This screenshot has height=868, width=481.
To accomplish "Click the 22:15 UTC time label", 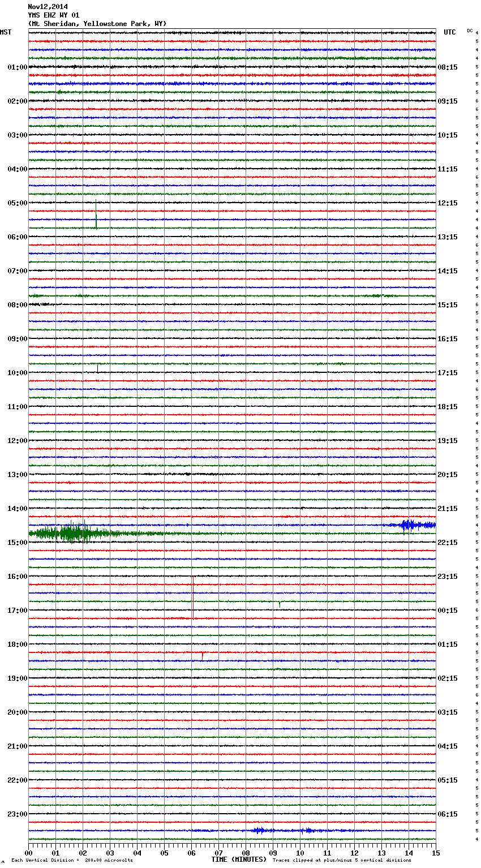I will pyautogui.click(x=448, y=543).
